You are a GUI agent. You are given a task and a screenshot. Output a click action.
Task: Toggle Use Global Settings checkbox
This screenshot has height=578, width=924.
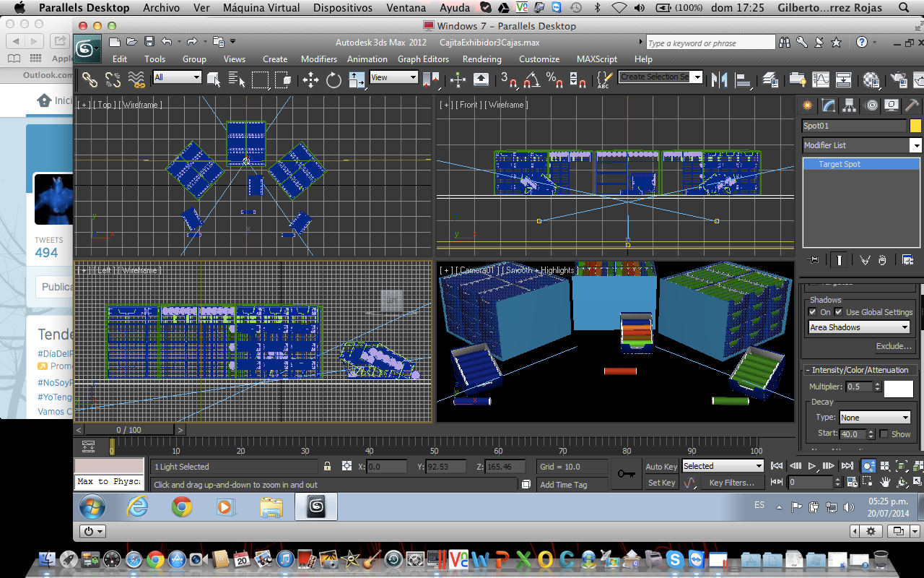(x=839, y=312)
